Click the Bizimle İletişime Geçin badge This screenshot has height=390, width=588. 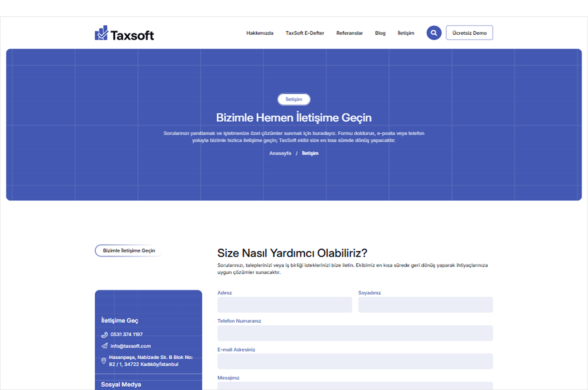click(129, 250)
